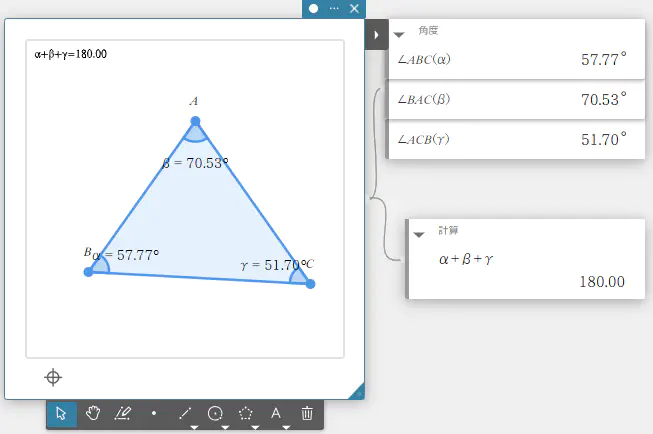Select the point tool

coord(154,413)
